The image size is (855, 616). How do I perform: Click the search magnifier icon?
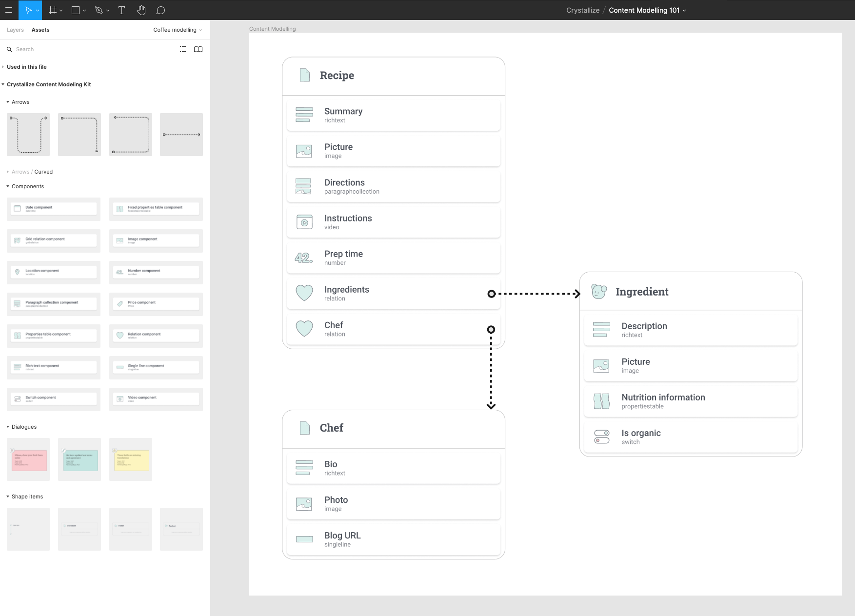[9, 49]
